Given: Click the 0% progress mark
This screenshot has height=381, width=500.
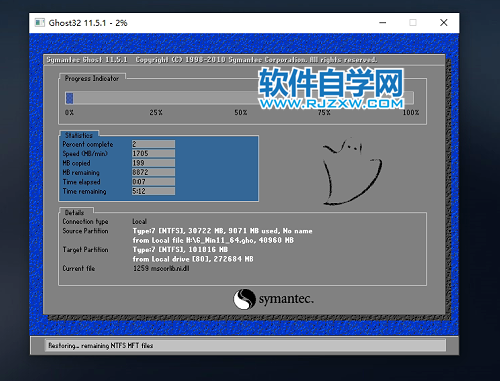Looking at the screenshot, I should click(69, 113).
